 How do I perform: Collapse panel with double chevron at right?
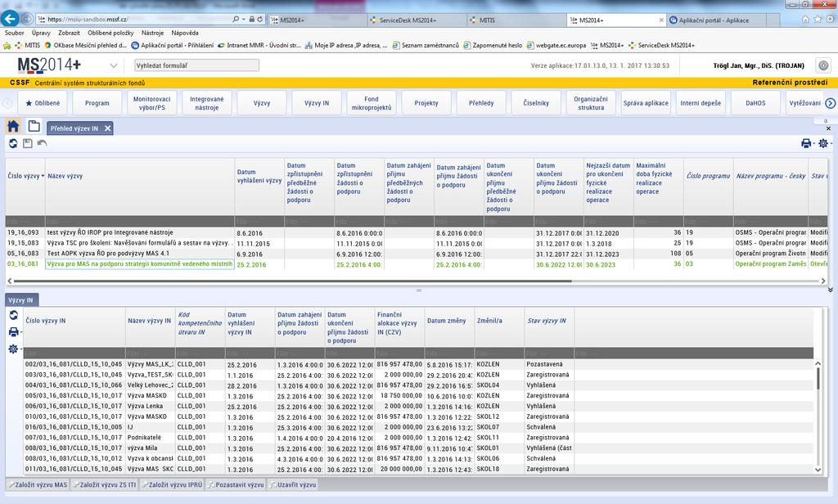click(x=830, y=290)
